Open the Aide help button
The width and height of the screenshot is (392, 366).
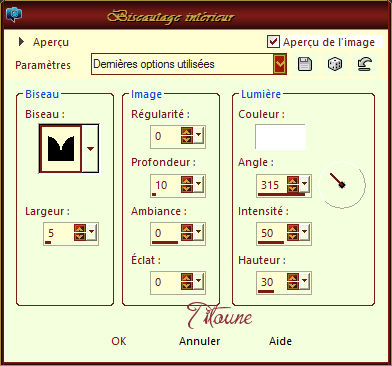click(280, 341)
